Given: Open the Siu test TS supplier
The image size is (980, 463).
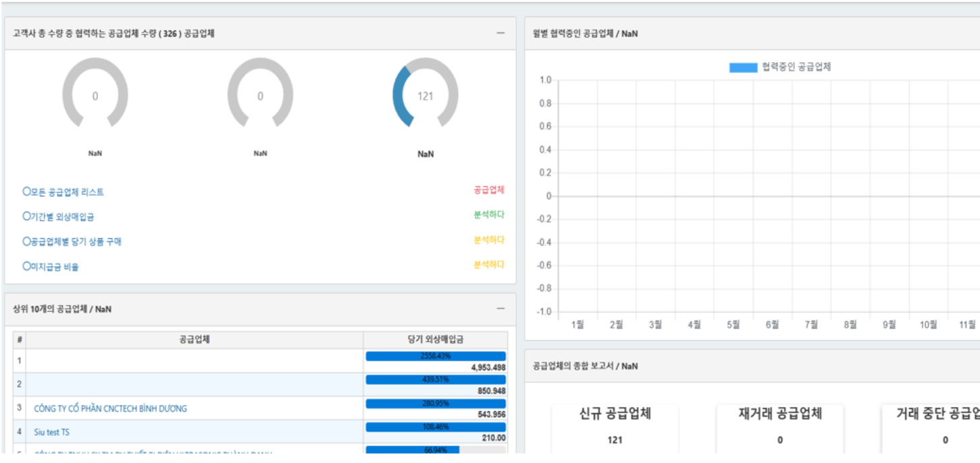Looking at the screenshot, I should pos(51,432).
